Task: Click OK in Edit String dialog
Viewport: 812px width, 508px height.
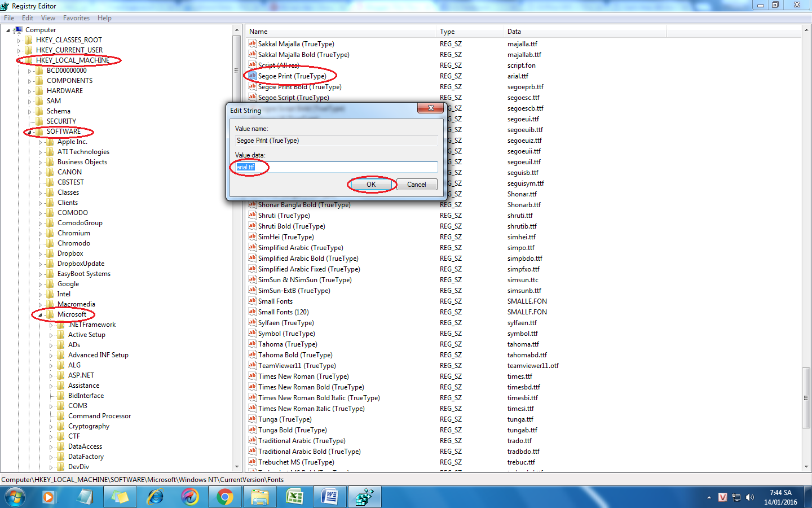Action: [x=371, y=185]
